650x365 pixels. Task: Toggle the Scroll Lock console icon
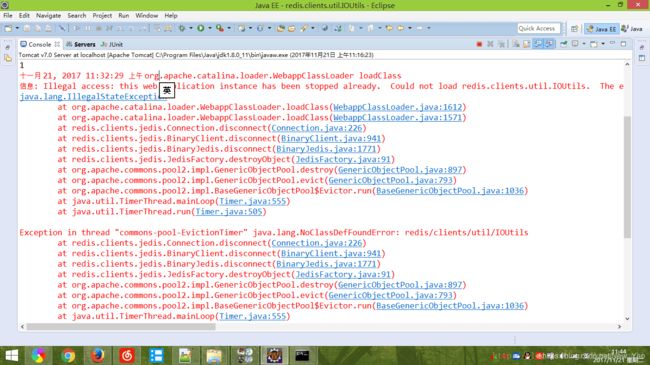point(526,44)
